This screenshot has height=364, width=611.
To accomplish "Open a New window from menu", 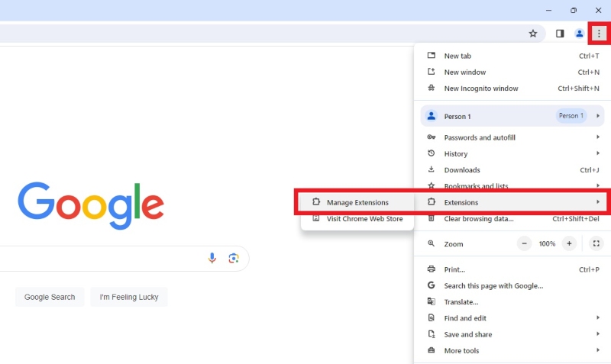I will point(512,72).
